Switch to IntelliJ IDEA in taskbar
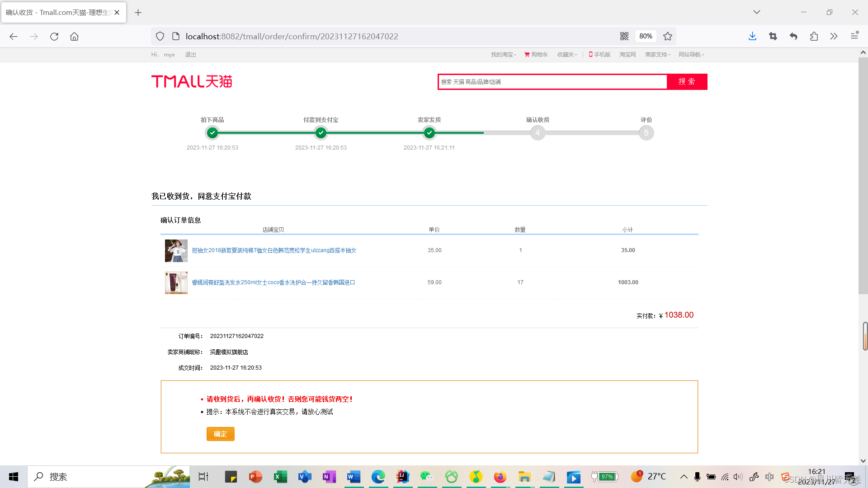This screenshot has height=488, width=868. pyautogui.click(x=402, y=477)
